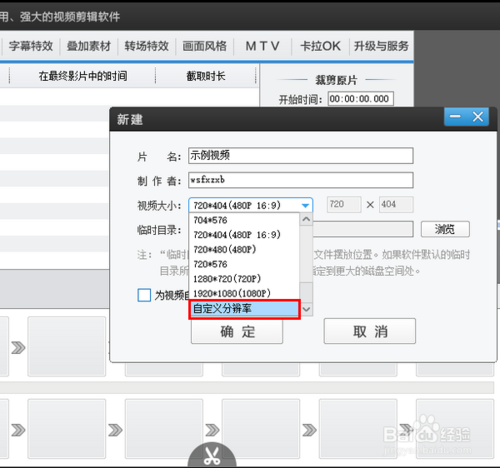Toggle the 为视频 checkbox
The image size is (500, 468).
pyautogui.click(x=144, y=295)
